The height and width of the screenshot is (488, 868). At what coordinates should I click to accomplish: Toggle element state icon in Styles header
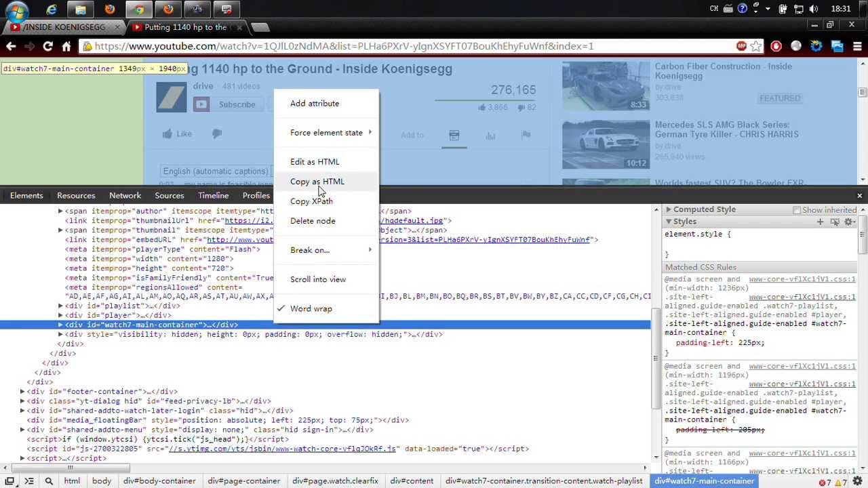pyautogui.click(x=835, y=222)
